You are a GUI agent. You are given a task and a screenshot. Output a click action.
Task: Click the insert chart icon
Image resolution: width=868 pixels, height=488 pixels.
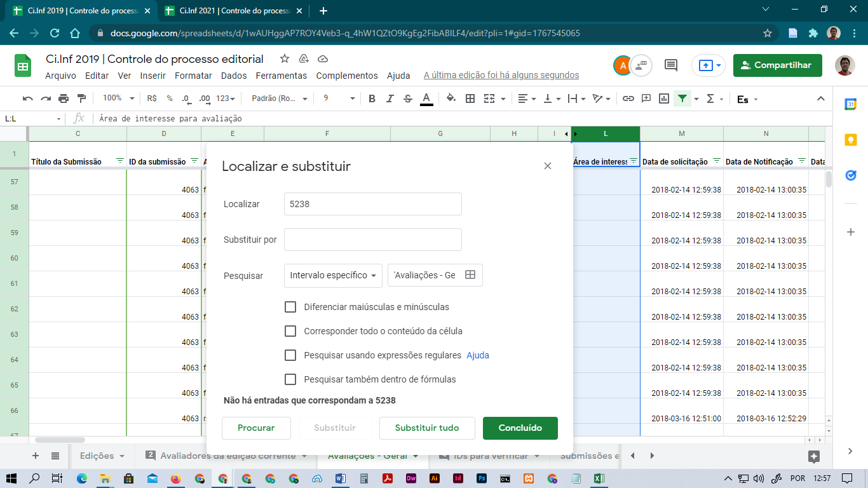tap(664, 98)
